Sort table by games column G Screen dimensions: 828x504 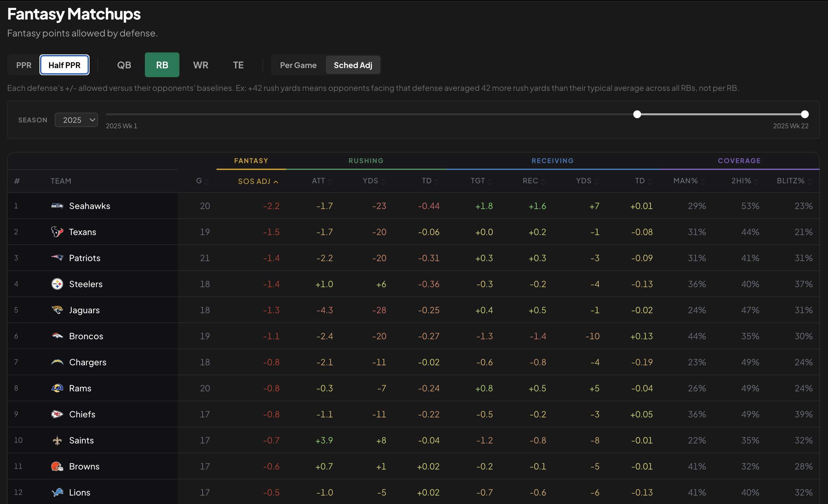[x=202, y=181]
